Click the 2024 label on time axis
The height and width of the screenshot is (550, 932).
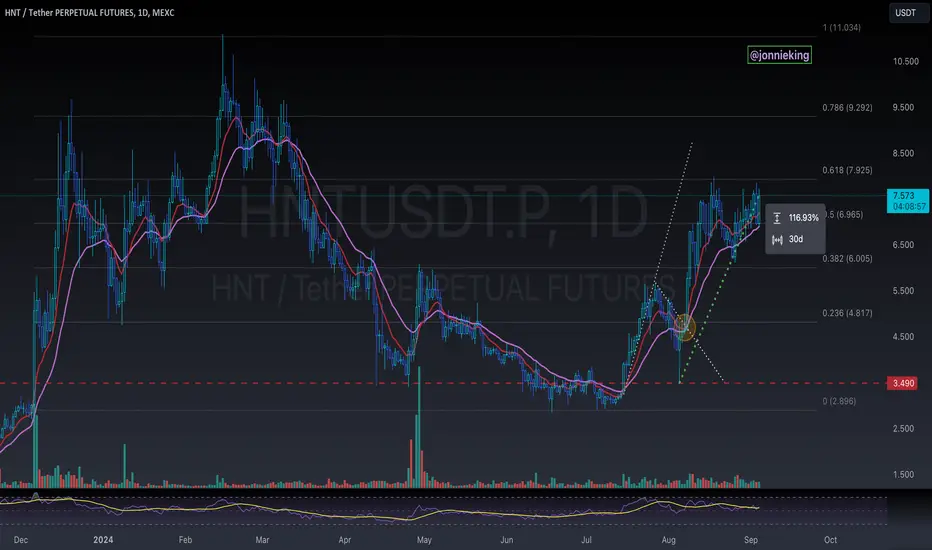click(103, 540)
